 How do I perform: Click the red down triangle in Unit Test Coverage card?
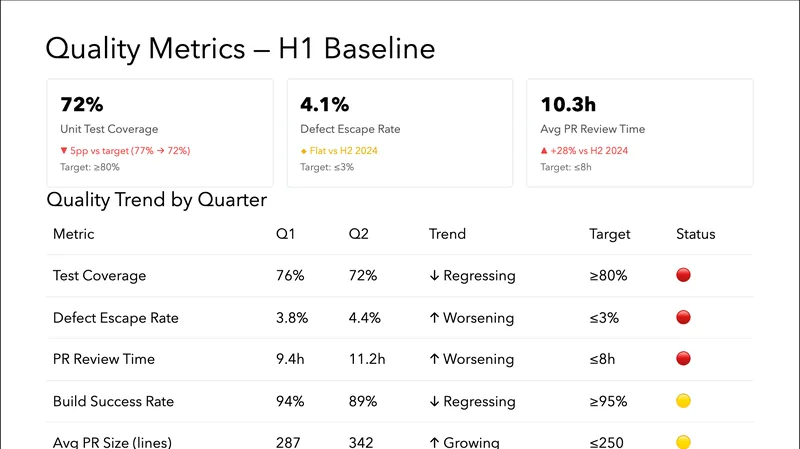pos(64,151)
